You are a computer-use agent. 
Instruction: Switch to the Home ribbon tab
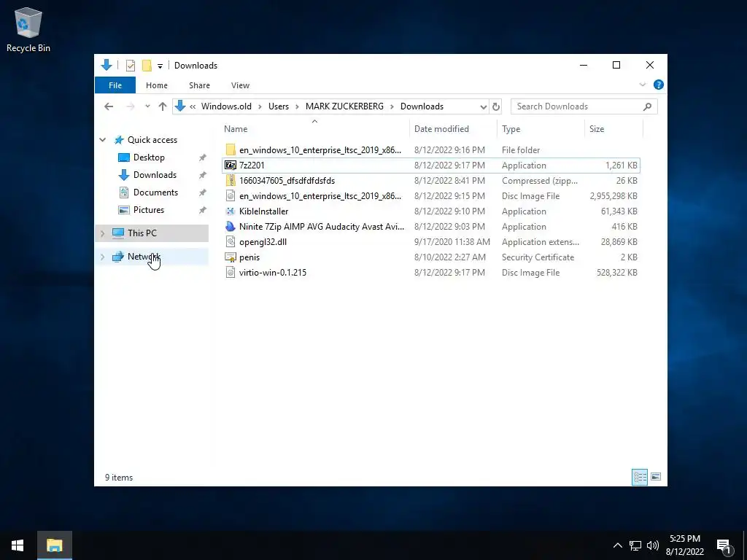[157, 85]
